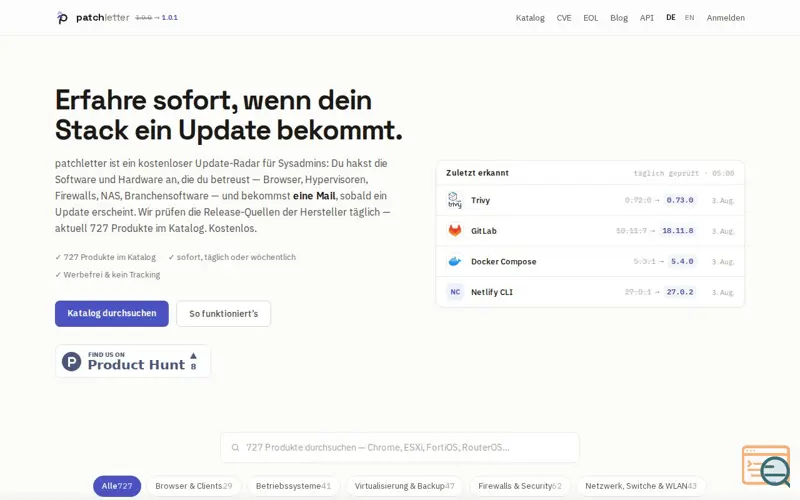Screen dimensions: 800x500
Task: Select the Browser & Clients filter
Action: [193, 486]
